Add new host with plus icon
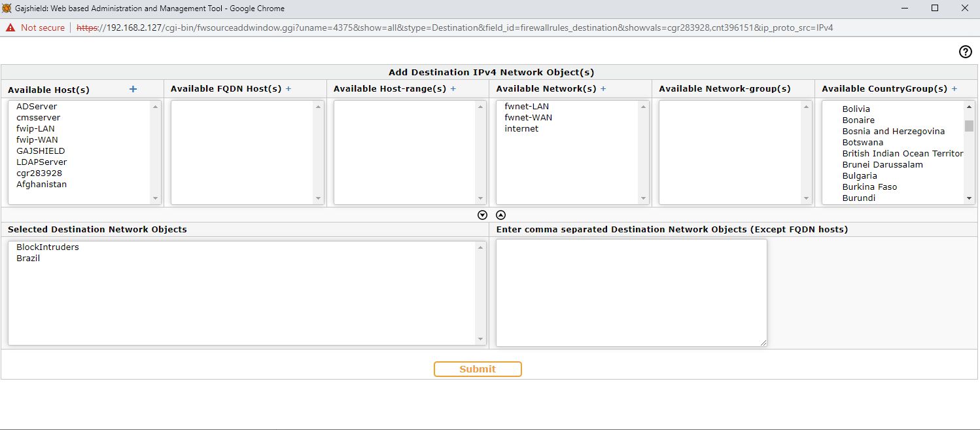This screenshot has height=430, width=980. tap(133, 89)
